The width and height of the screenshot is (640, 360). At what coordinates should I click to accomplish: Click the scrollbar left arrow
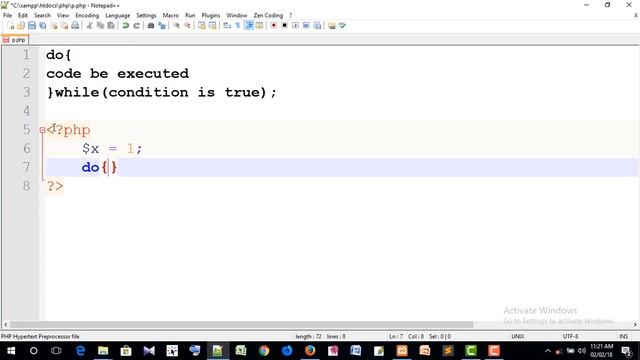(x=5, y=324)
